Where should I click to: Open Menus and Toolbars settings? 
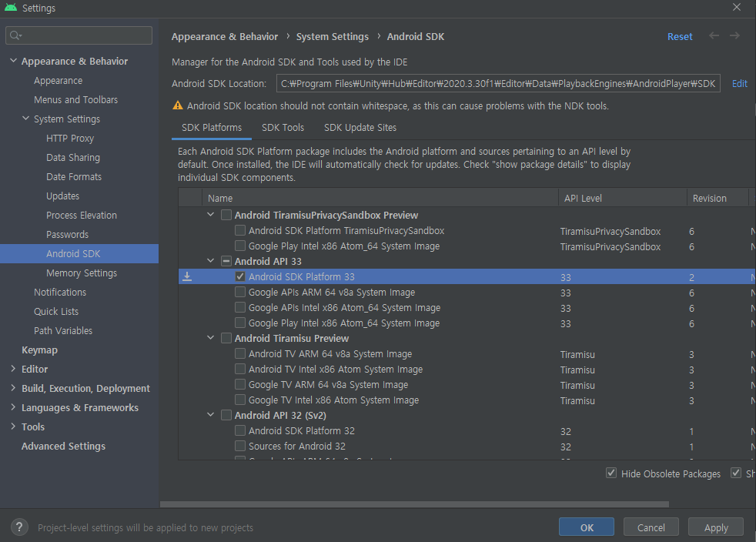coord(75,100)
